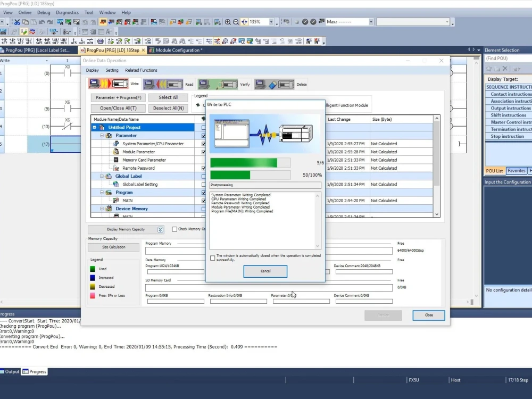Check the Global Label Setting checkbox
532x399 pixels.
pyautogui.click(x=204, y=185)
